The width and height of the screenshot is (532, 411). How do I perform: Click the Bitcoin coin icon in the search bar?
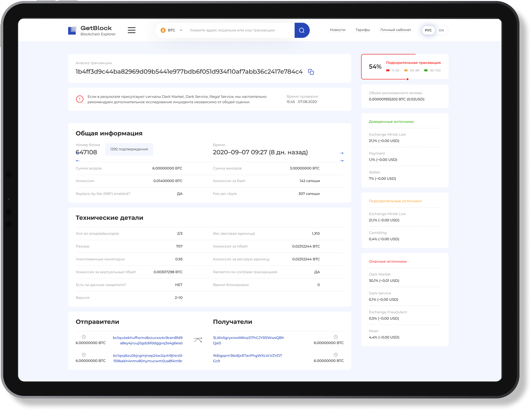[x=163, y=30]
